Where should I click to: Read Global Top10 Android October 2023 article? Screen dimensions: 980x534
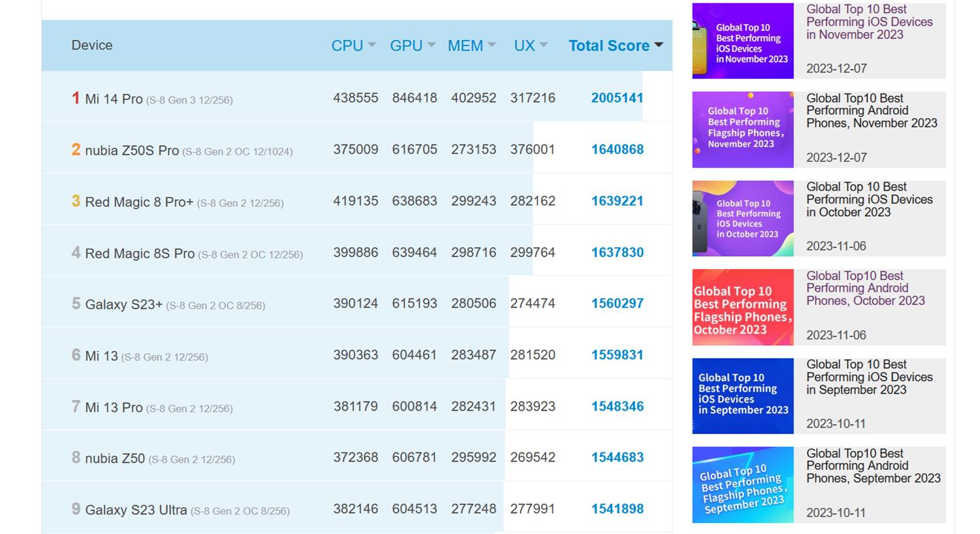point(866,289)
